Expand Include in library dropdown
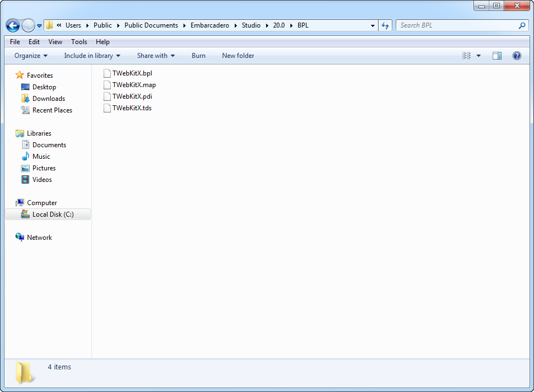 click(x=92, y=56)
